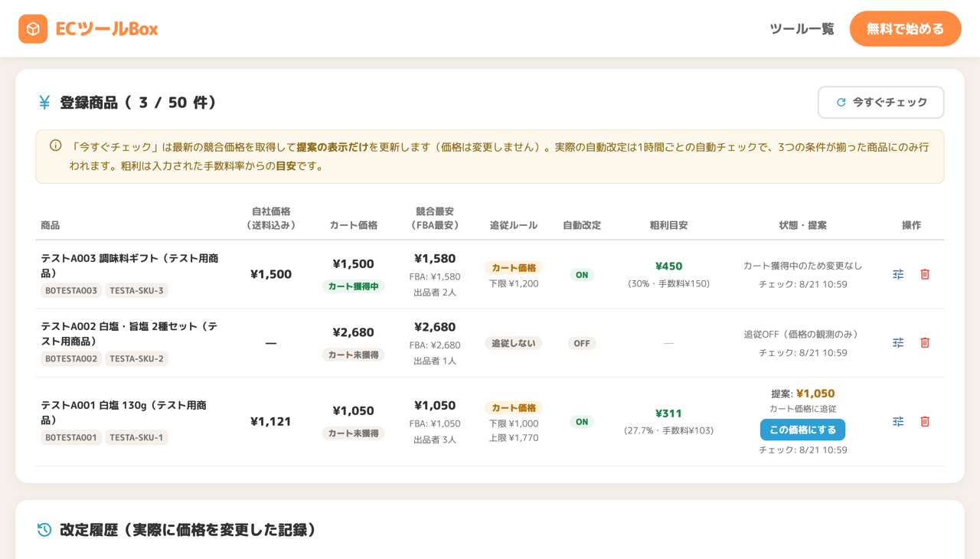Click the ECツールBox box logo icon

point(33,29)
